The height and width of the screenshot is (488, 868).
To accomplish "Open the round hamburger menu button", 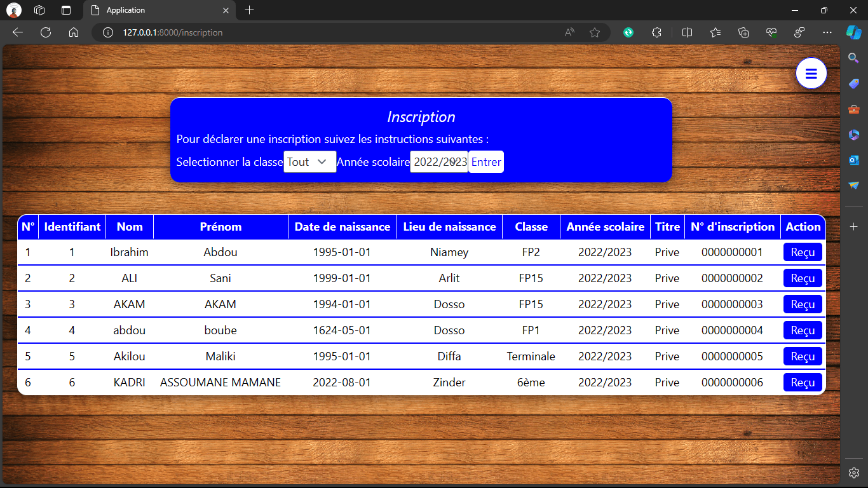I will tap(811, 74).
